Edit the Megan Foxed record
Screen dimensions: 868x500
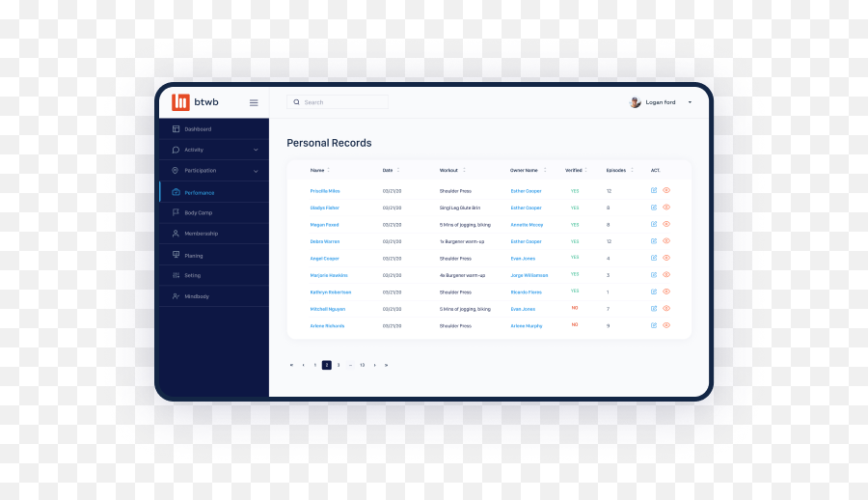click(654, 224)
